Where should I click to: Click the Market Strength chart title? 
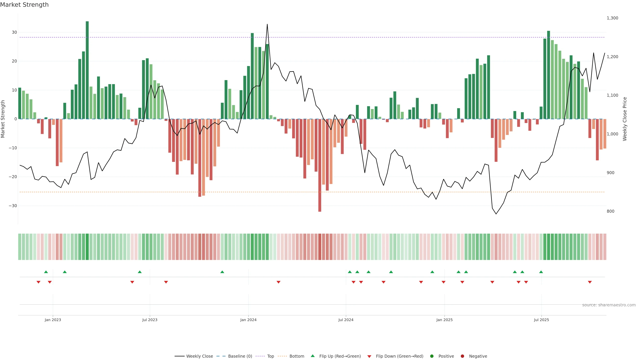24,5
